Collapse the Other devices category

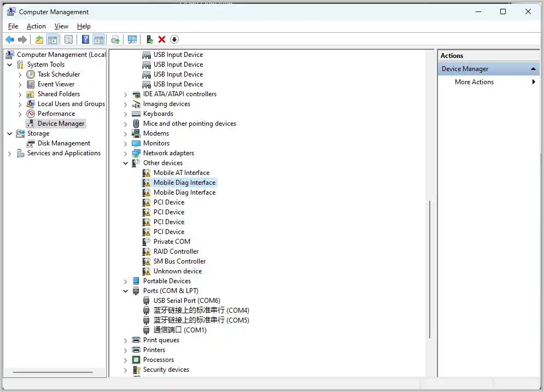click(126, 163)
